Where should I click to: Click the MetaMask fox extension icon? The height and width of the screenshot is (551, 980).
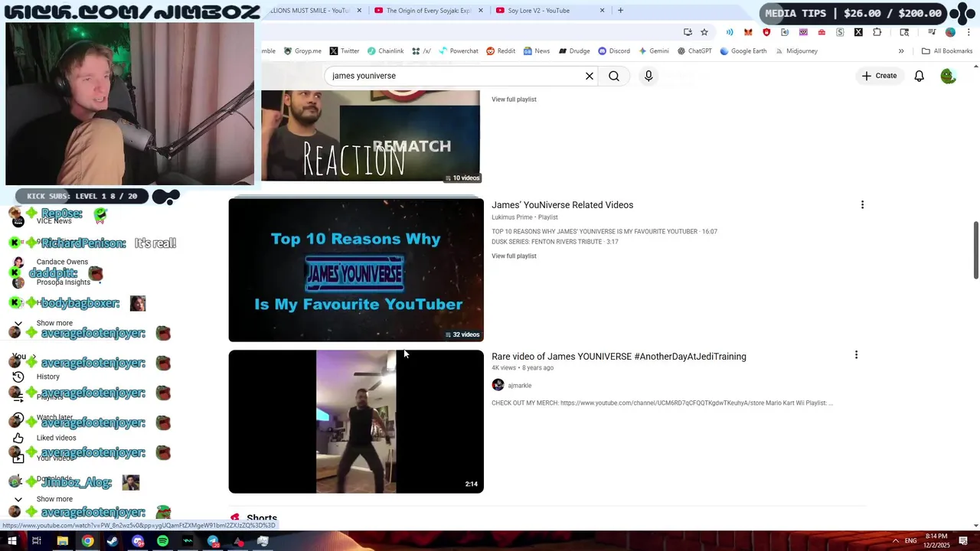tap(748, 32)
